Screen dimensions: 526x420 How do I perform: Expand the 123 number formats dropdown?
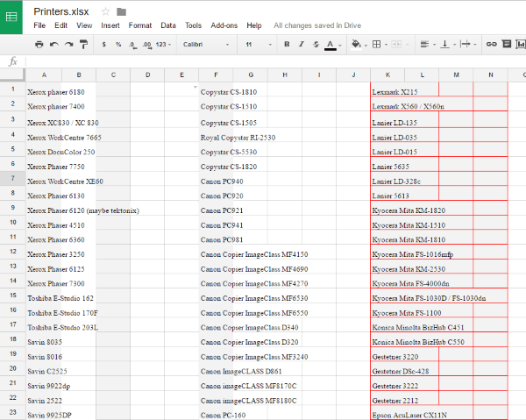(163, 44)
